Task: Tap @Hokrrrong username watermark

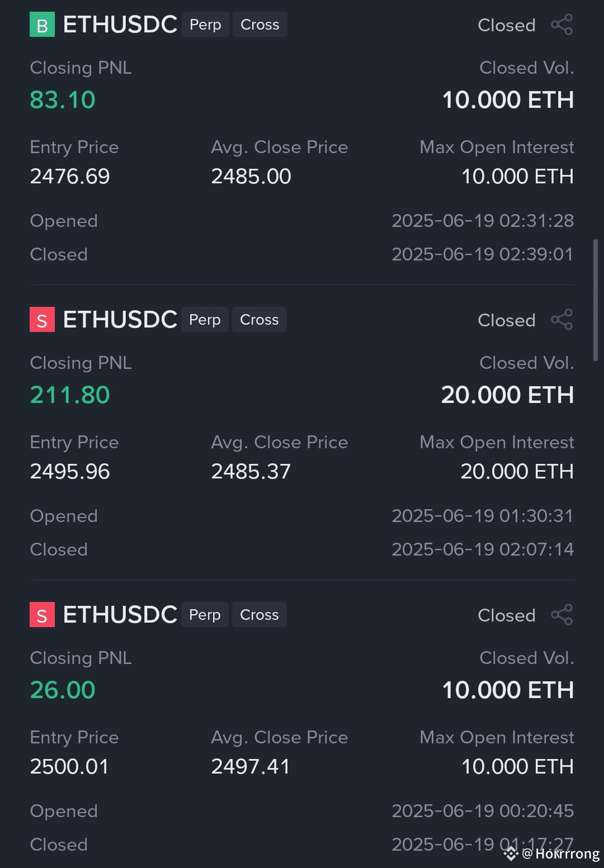Action: [x=561, y=853]
